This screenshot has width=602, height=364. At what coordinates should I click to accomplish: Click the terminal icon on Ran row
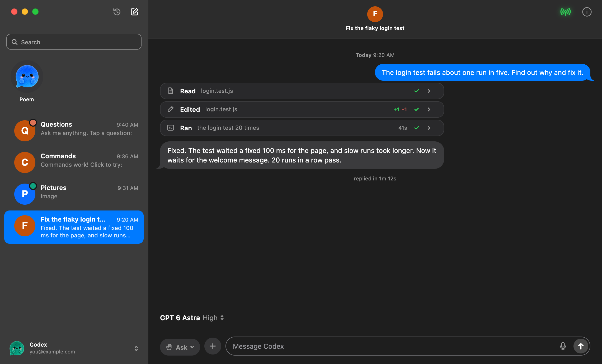pyautogui.click(x=171, y=128)
